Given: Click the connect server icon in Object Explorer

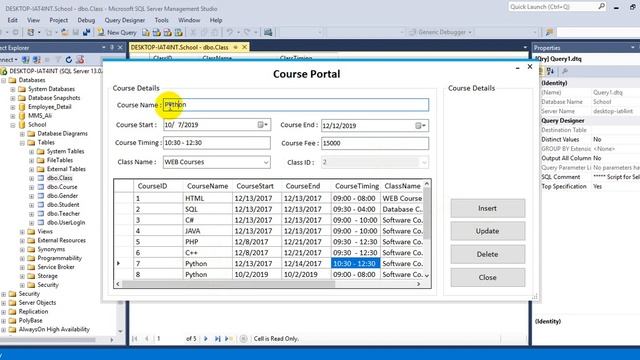Looking at the screenshot, I should click(x=26, y=60).
